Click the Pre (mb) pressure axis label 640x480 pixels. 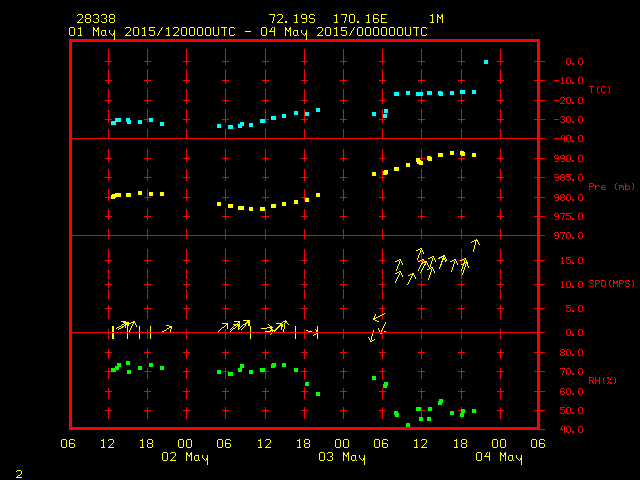611,187
